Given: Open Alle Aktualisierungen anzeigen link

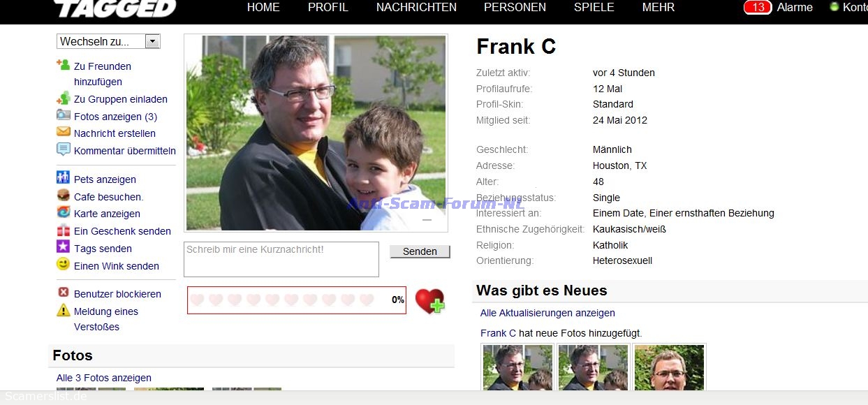Looking at the screenshot, I should point(547,313).
